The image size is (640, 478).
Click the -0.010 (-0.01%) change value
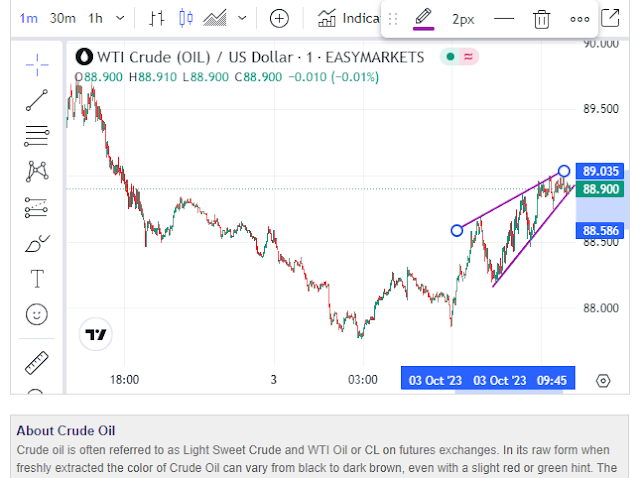click(333, 77)
